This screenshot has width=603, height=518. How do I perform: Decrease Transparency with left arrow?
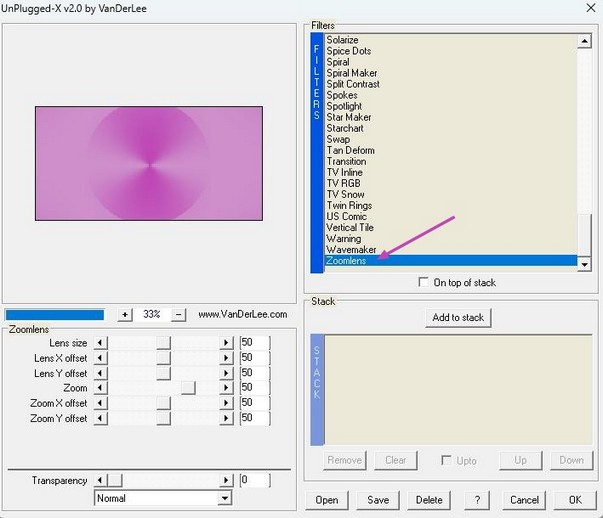tap(100, 480)
